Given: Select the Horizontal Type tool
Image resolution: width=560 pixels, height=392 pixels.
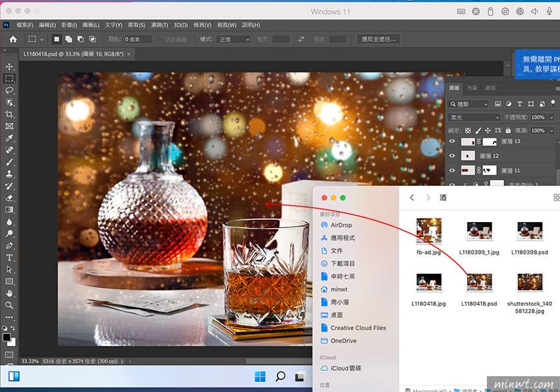Looking at the screenshot, I should 9,258.
